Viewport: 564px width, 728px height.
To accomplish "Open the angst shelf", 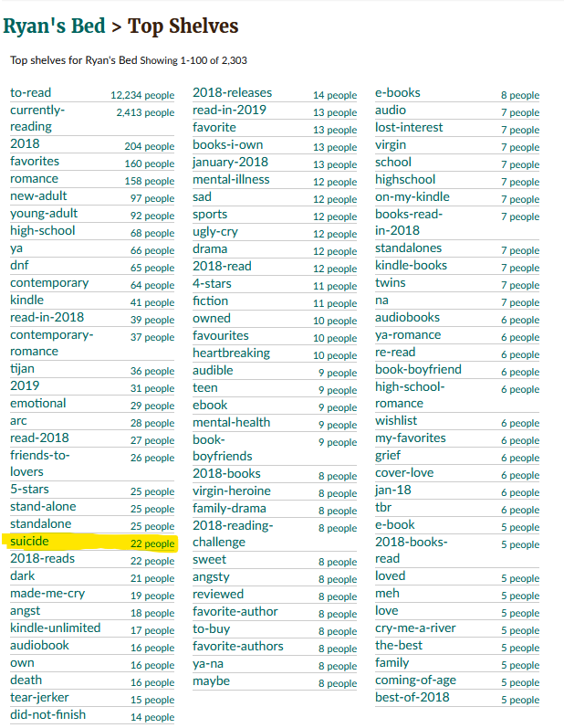I will [x=26, y=611].
